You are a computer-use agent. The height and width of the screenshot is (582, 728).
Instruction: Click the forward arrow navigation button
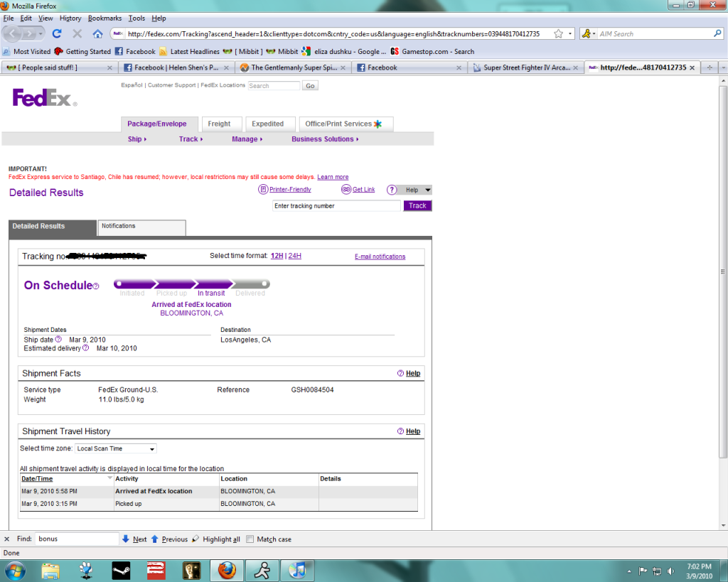[30, 33]
